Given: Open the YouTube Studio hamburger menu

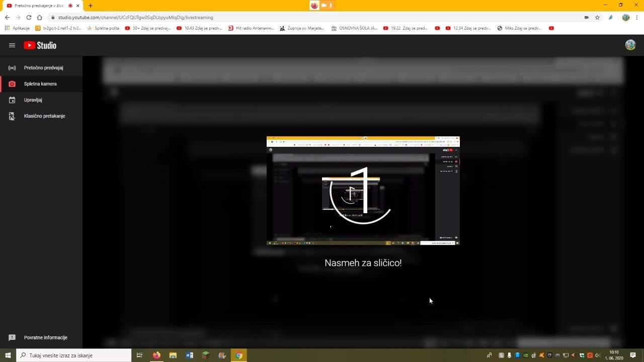Looking at the screenshot, I should click(x=12, y=45).
